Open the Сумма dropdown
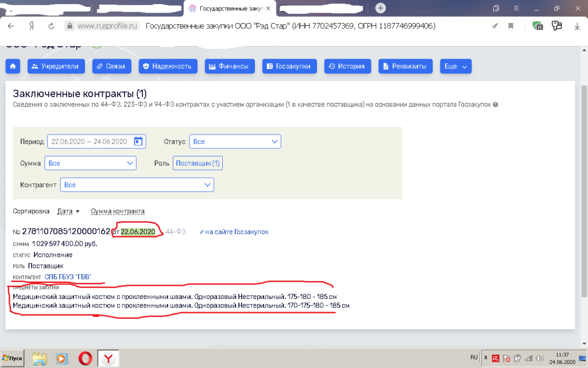This screenshot has height=368, width=588. [x=90, y=163]
